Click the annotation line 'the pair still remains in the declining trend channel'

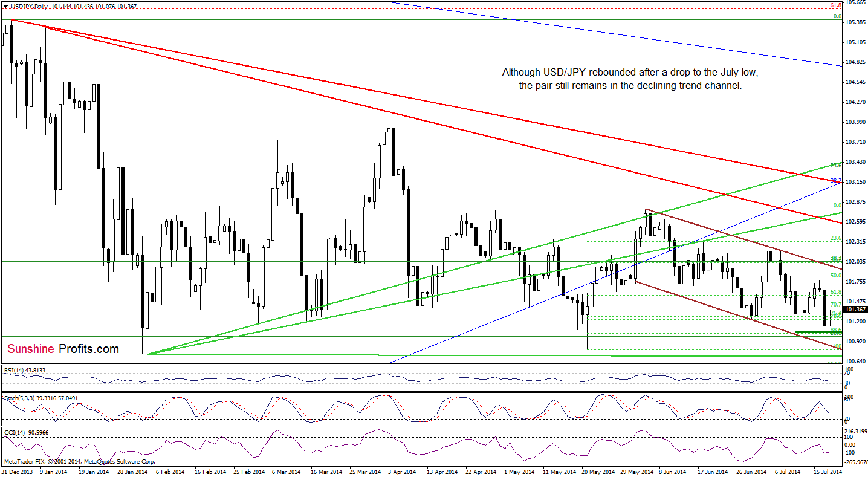(630, 86)
